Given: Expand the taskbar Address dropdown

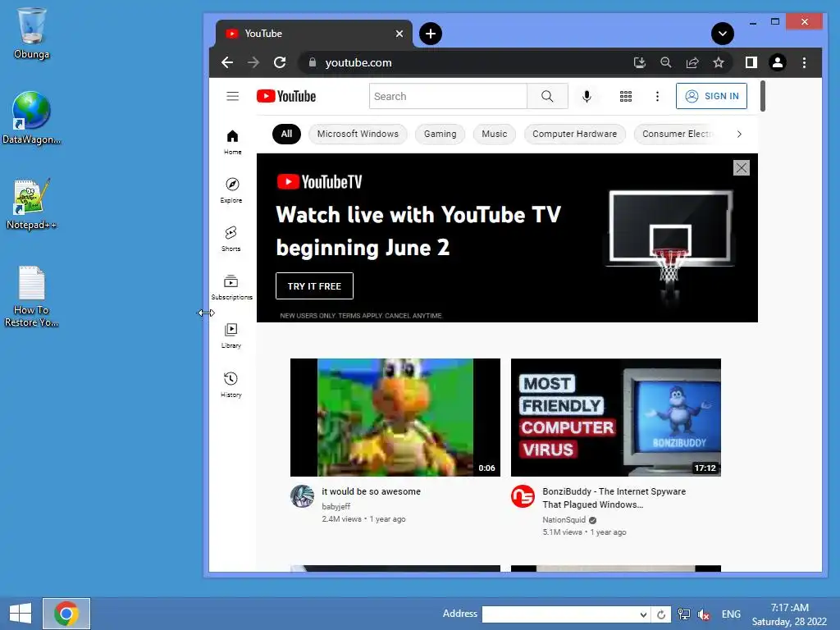Looking at the screenshot, I should (643, 614).
